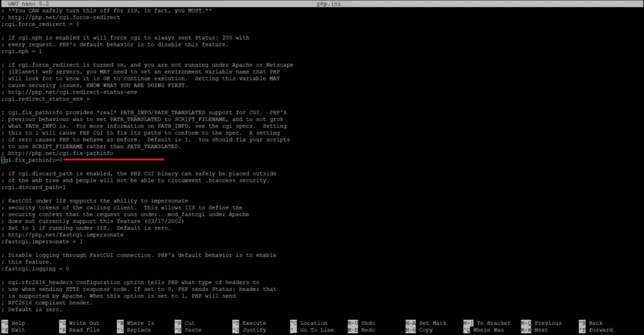Click the http://php.net/cgi.fix-pathinfo URL
The image size is (644, 335).
pyautogui.click(x=61, y=153)
